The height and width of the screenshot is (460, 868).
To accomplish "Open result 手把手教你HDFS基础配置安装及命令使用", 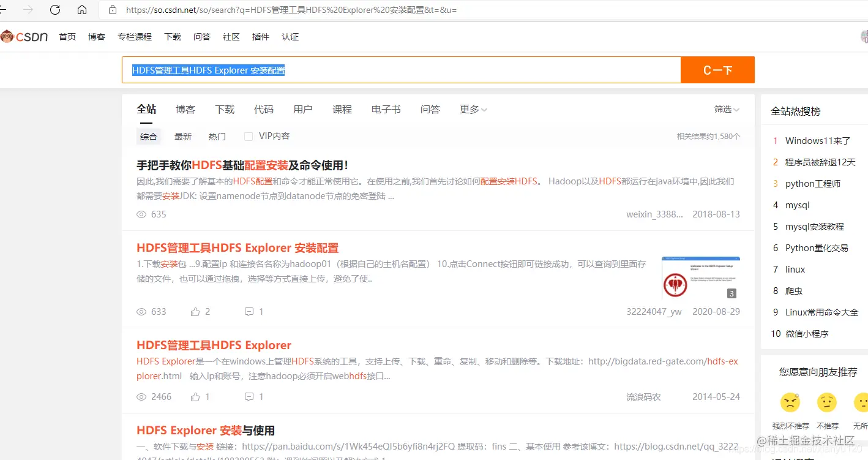I will pyautogui.click(x=242, y=165).
